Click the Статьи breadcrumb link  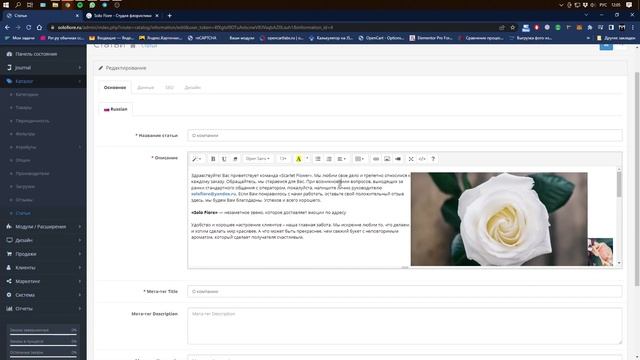[x=149, y=46]
